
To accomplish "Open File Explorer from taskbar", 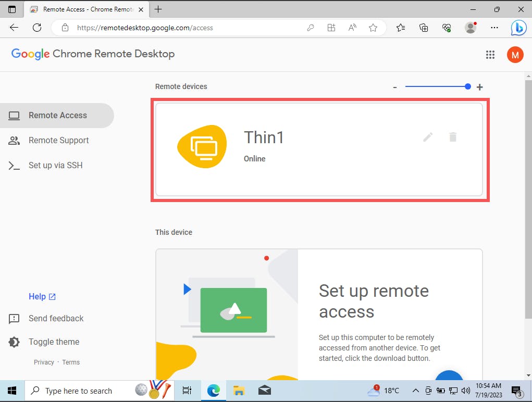I will [239, 391].
